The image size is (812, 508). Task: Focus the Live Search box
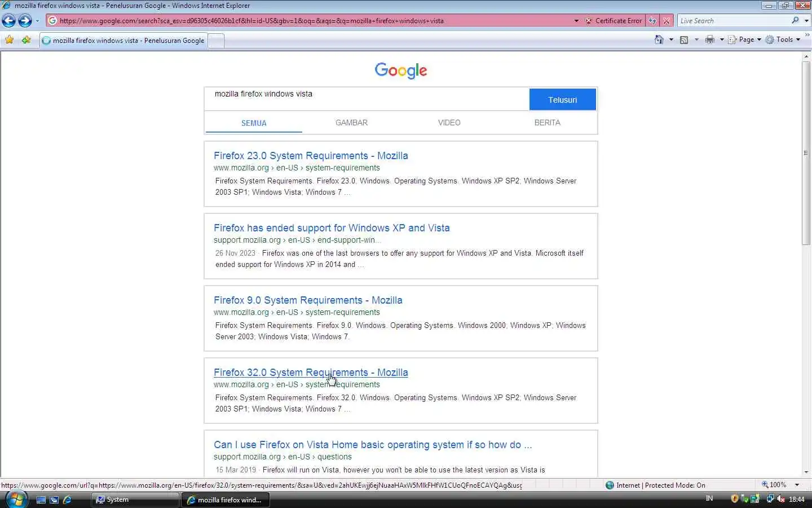click(733, 21)
